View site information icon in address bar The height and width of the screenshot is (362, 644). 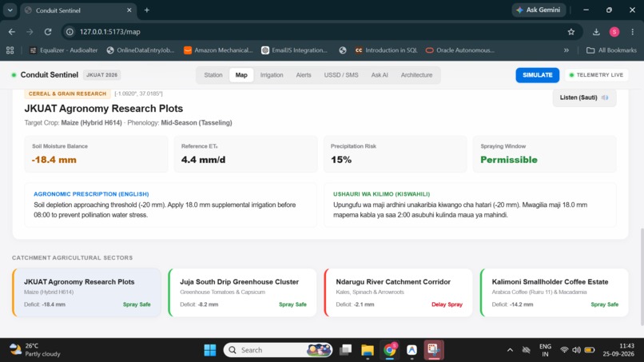pos(70,32)
